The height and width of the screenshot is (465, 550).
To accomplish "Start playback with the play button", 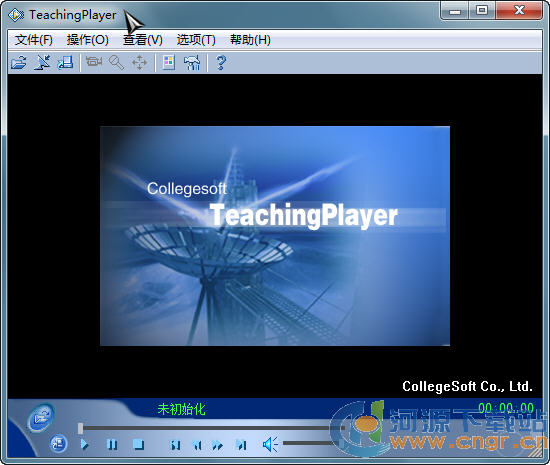I will [x=85, y=445].
